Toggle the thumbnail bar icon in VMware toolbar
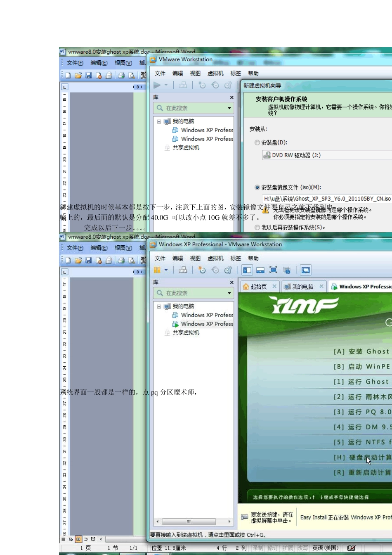392x555 pixels. 260,270
